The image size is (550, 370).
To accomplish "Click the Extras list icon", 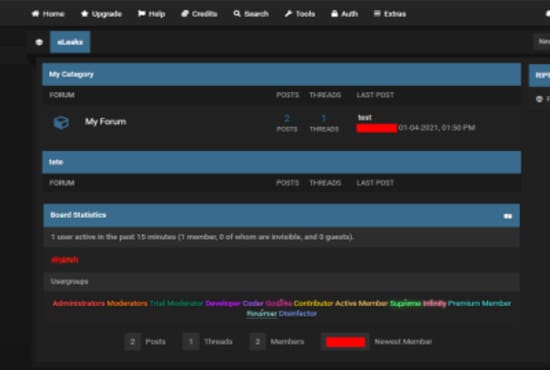I will [x=377, y=14].
